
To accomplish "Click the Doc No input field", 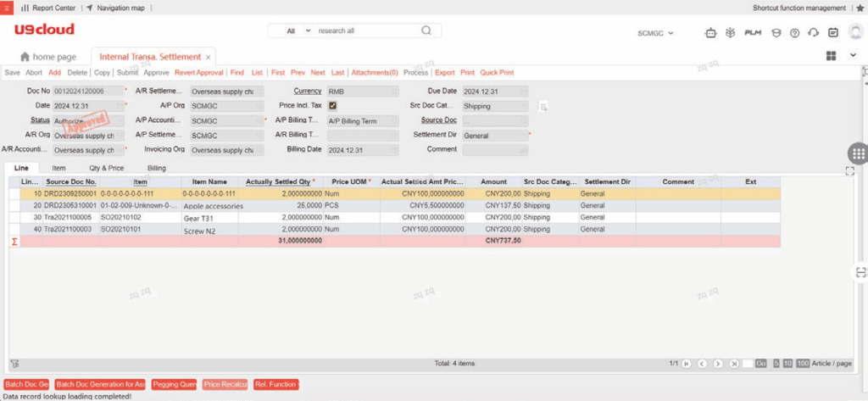I will [x=86, y=91].
